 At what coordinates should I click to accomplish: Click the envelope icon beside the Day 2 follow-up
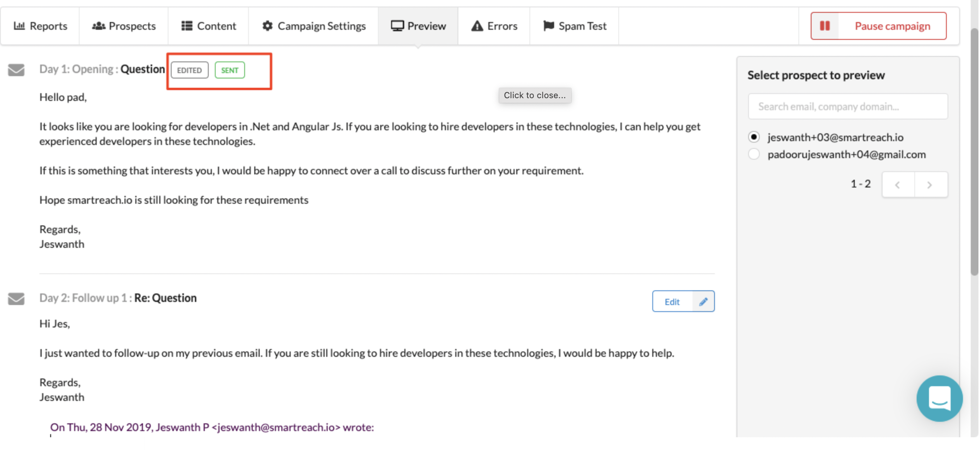16,299
